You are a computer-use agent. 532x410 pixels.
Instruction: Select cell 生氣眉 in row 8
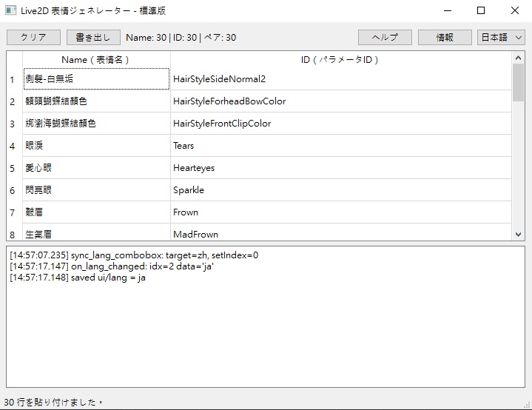pyautogui.click(x=96, y=232)
